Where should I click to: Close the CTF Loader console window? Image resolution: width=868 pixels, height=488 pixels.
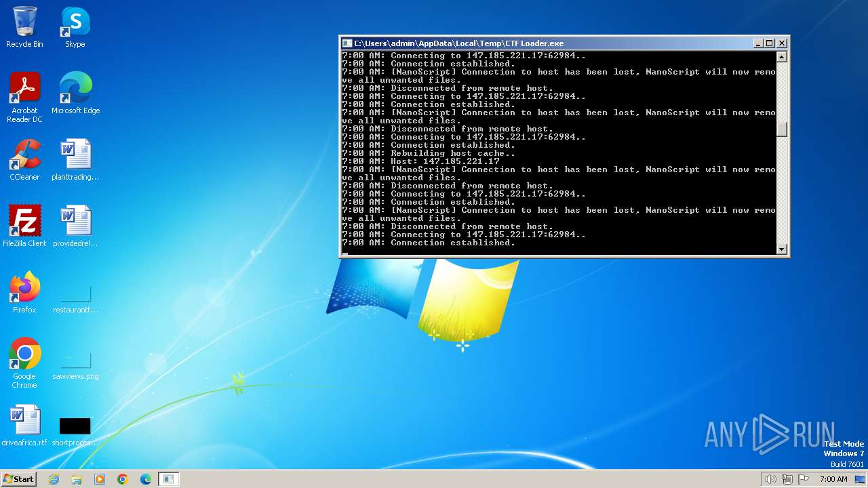(781, 43)
